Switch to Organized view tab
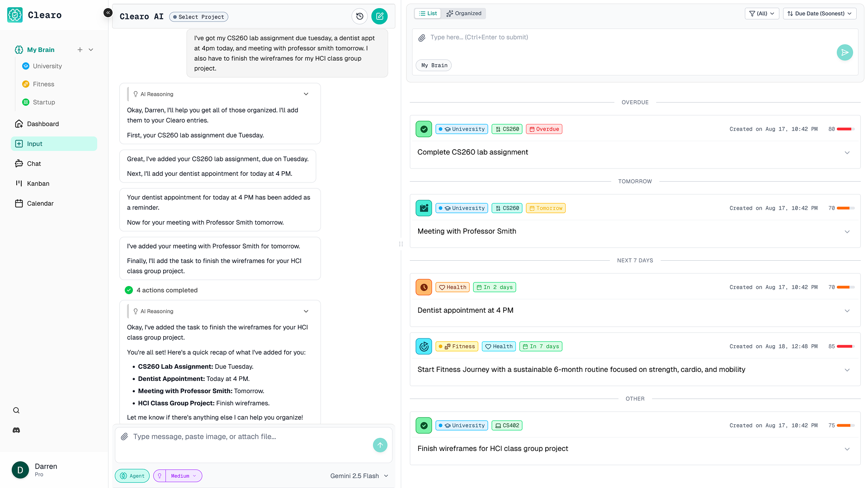The image size is (868, 488). point(463,14)
